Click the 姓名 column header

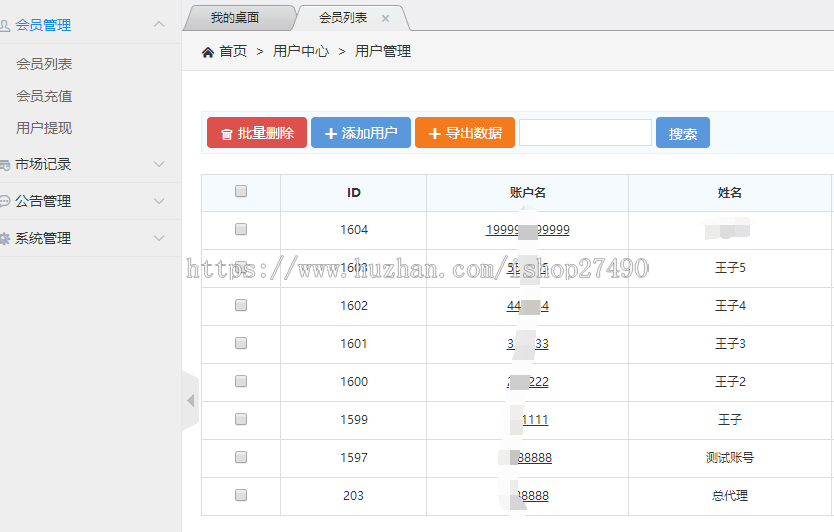[x=730, y=193]
